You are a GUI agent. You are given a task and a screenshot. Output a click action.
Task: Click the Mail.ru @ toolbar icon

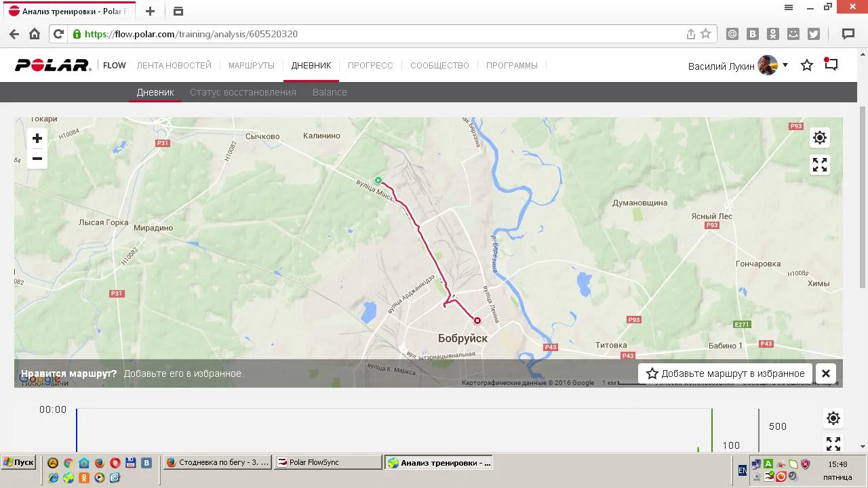[x=732, y=34]
